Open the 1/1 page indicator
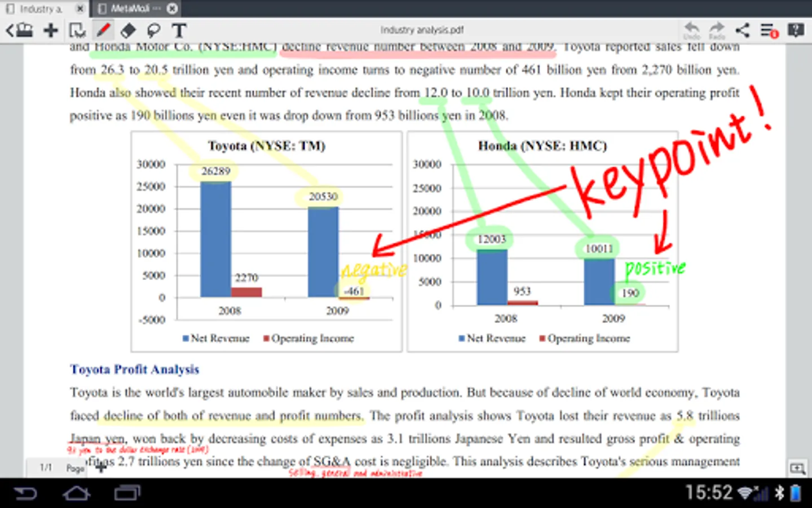Image resolution: width=812 pixels, height=508 pixels. point(46,467)
